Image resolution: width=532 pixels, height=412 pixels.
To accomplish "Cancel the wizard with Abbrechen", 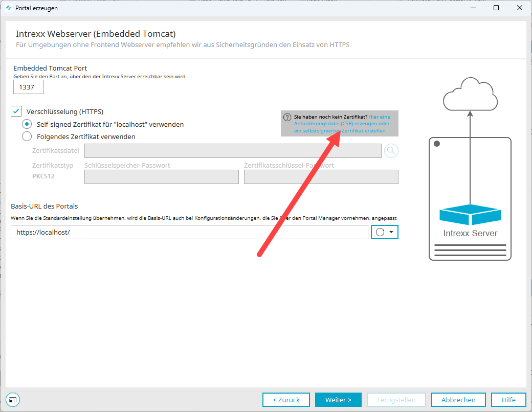I will [458, 400].
